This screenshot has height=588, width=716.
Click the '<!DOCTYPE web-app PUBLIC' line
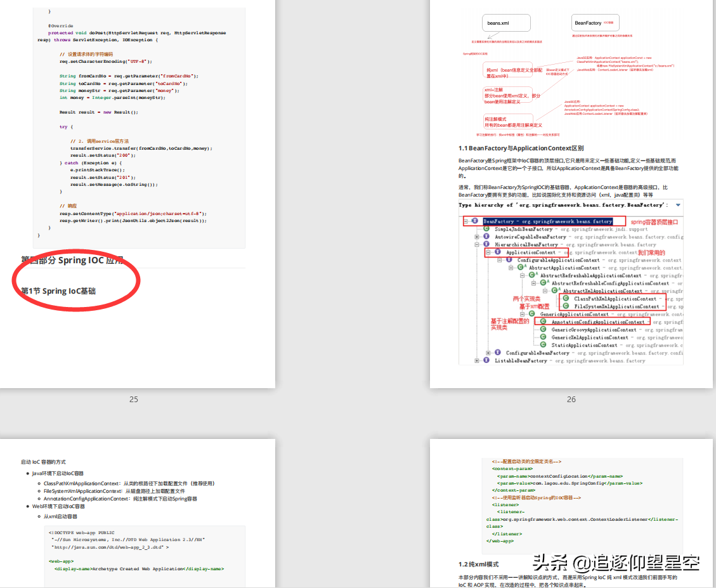pyautogui.click(x=81, y=533)
